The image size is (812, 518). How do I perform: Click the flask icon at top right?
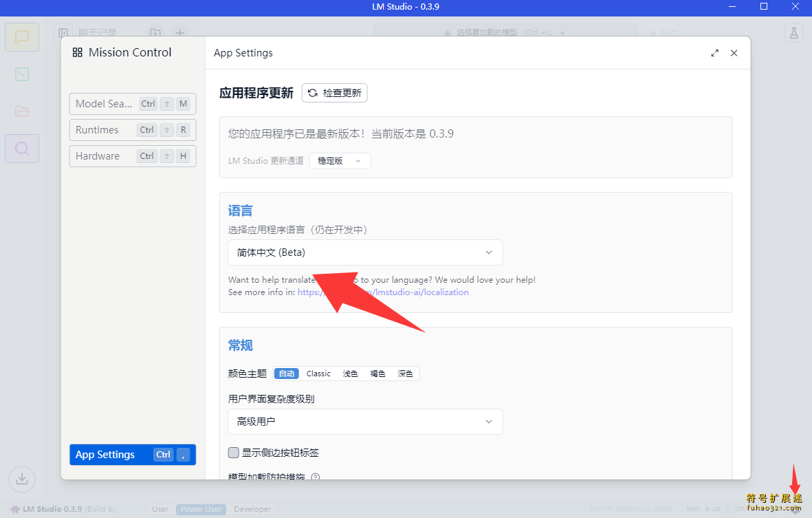coord(794,33)
